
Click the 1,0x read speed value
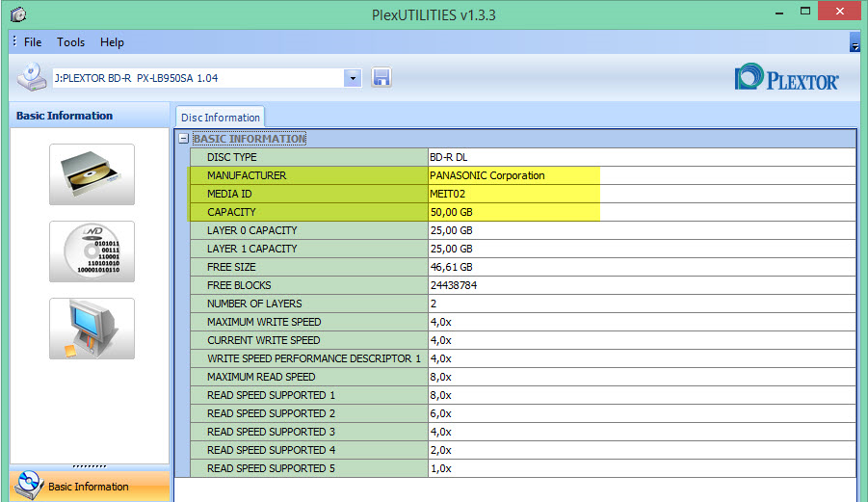(440, 467)
